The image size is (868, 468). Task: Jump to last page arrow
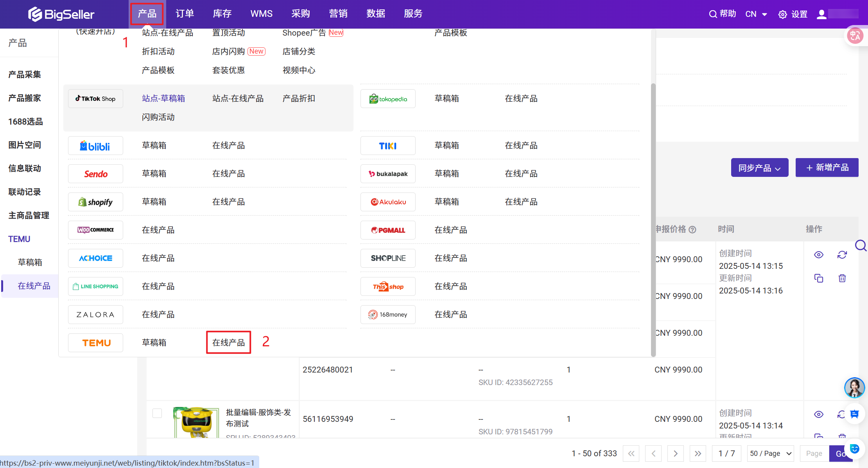coord(698,454)
